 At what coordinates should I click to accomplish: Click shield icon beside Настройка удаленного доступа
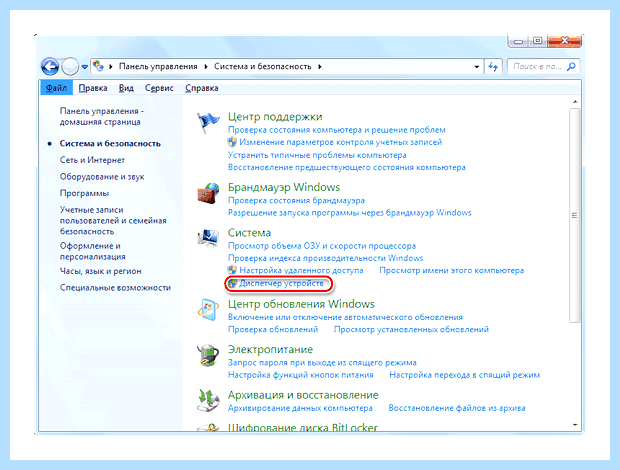point(232,270)
